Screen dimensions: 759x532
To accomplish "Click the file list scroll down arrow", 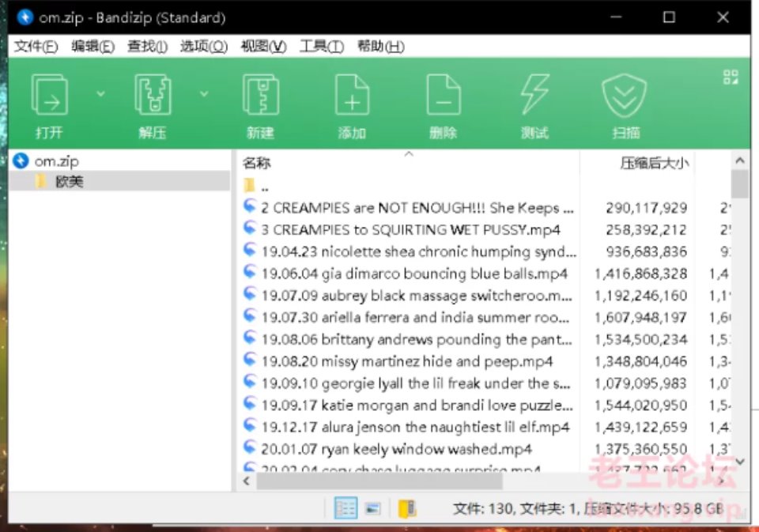I will point(740,462).
